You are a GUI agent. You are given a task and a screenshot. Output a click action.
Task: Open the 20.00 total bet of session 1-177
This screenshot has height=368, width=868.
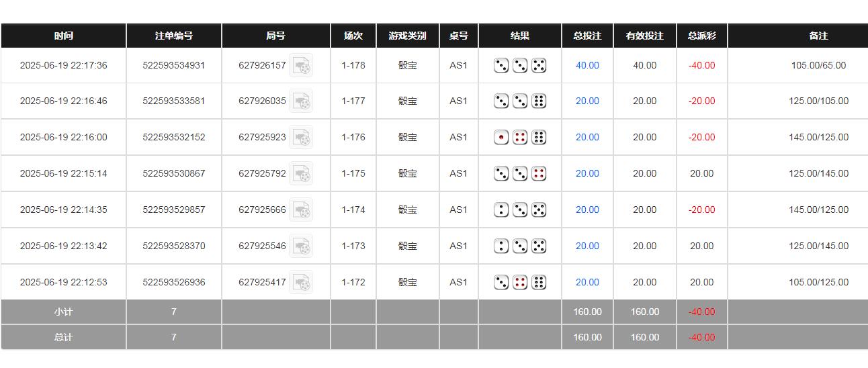point(587,101)
